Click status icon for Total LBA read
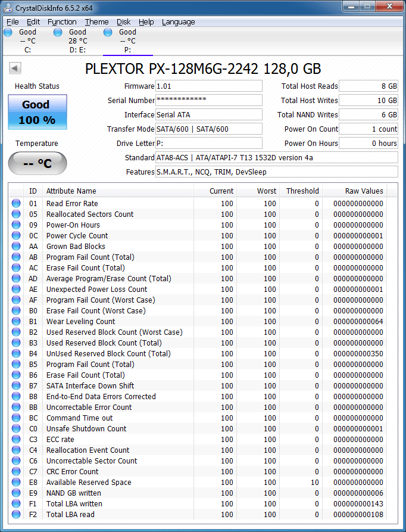406x532 pixels. click(x=16, y=514)
